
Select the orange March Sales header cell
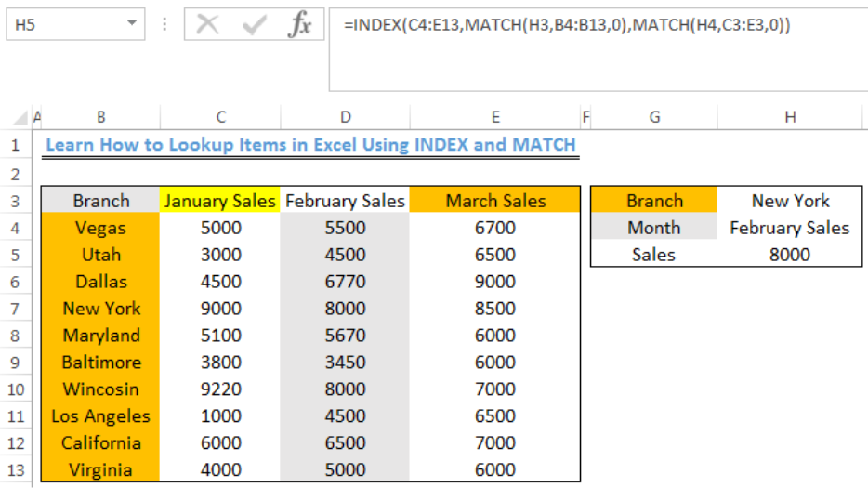point(495,201)
